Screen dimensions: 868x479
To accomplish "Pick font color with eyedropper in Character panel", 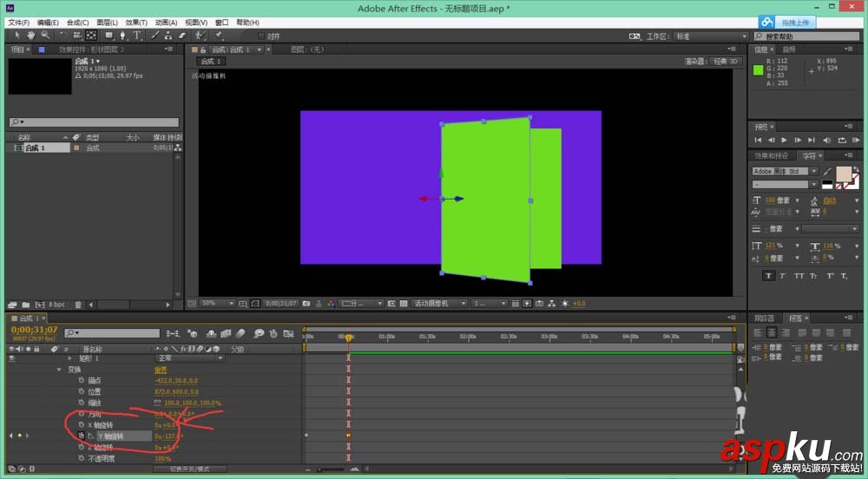I will (x=827, y=172).
